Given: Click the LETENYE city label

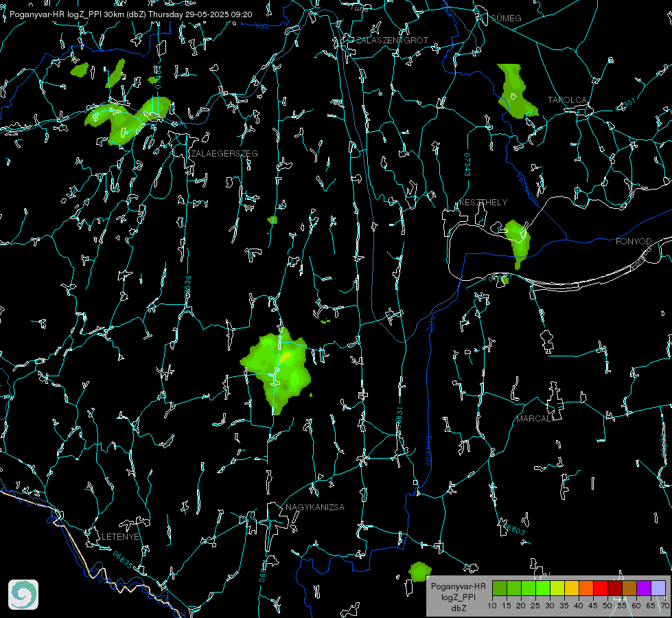Looking at the screenshot, I should tap(120, 537).
